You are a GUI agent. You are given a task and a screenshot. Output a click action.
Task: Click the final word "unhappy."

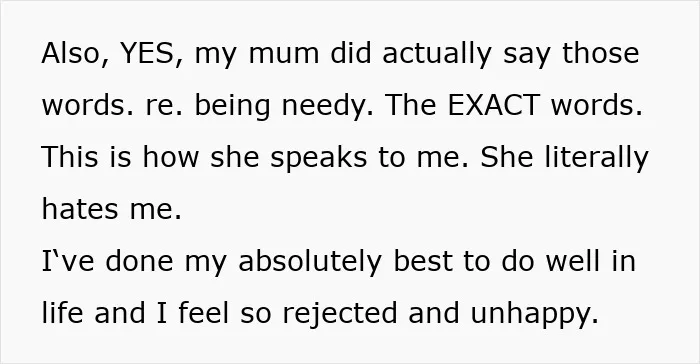[x=534, y=314]
